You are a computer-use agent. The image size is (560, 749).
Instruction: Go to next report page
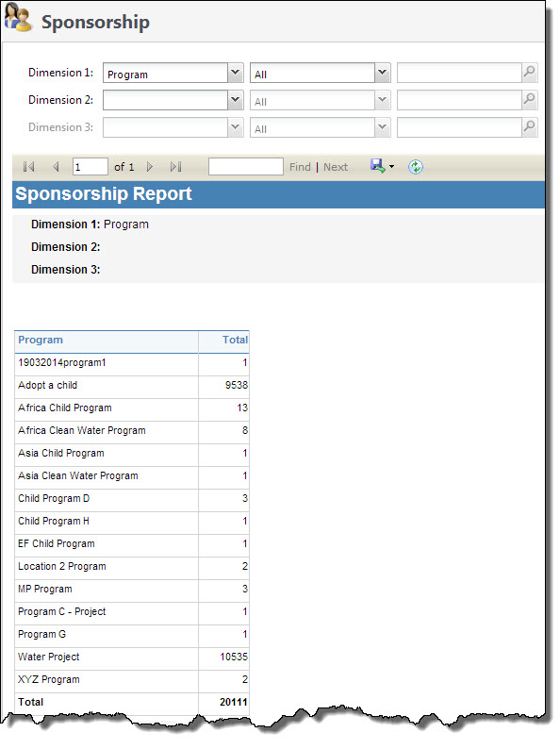[x=150, y=167]
